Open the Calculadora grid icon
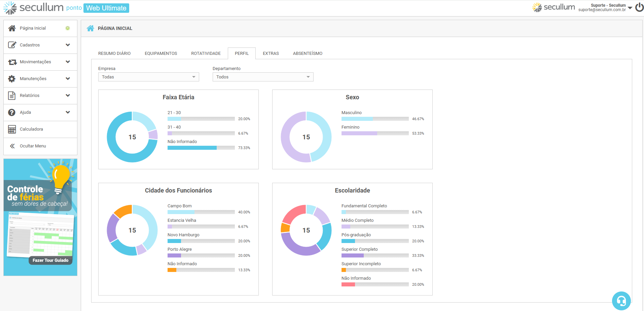This screenshot has width=644, height=311. 12,129
